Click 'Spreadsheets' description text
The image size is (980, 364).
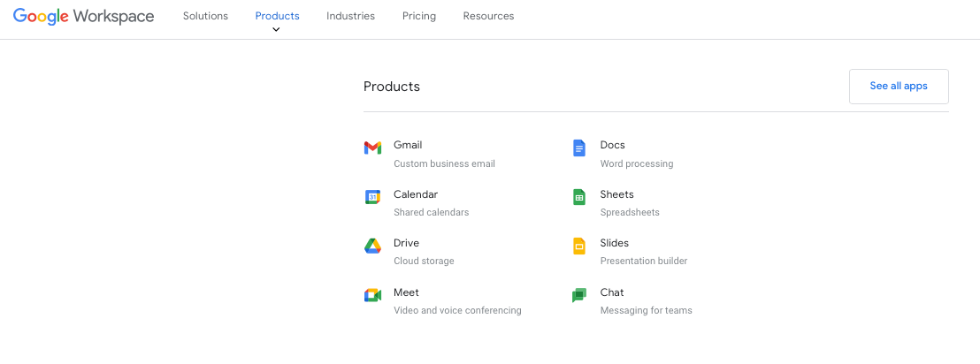tap(630, 212)
